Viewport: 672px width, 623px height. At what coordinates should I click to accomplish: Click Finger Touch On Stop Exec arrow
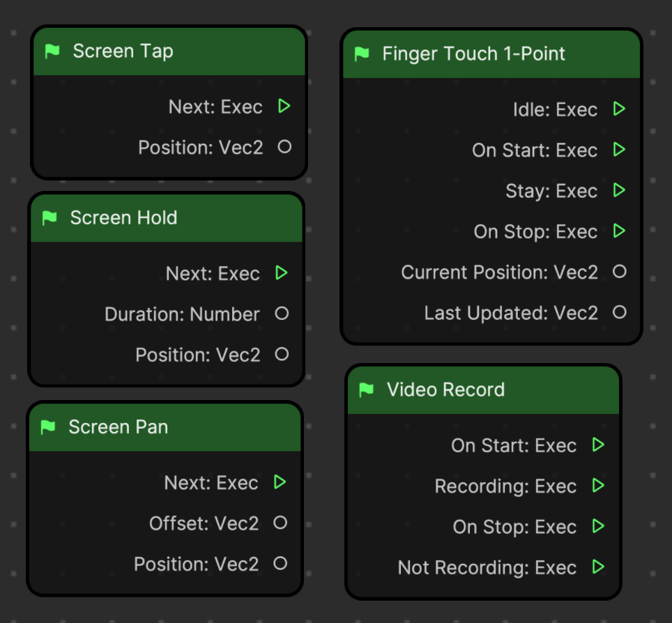click(619, 231)
